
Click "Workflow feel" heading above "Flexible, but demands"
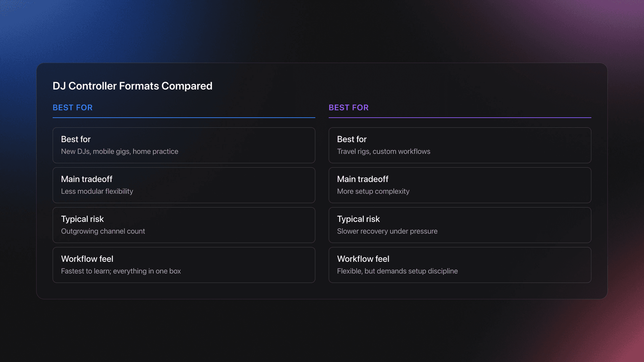363,259
